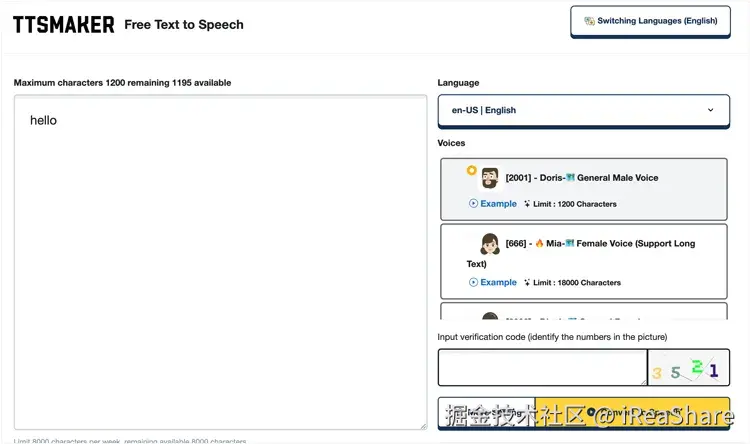
Task: Click the orange selected badge on Doris card
Action: click(472, 170)
